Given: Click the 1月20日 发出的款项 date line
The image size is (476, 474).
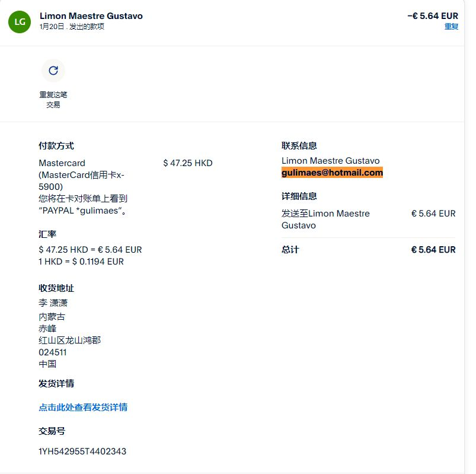Looking at the screenshot, I should pos(72,27).
